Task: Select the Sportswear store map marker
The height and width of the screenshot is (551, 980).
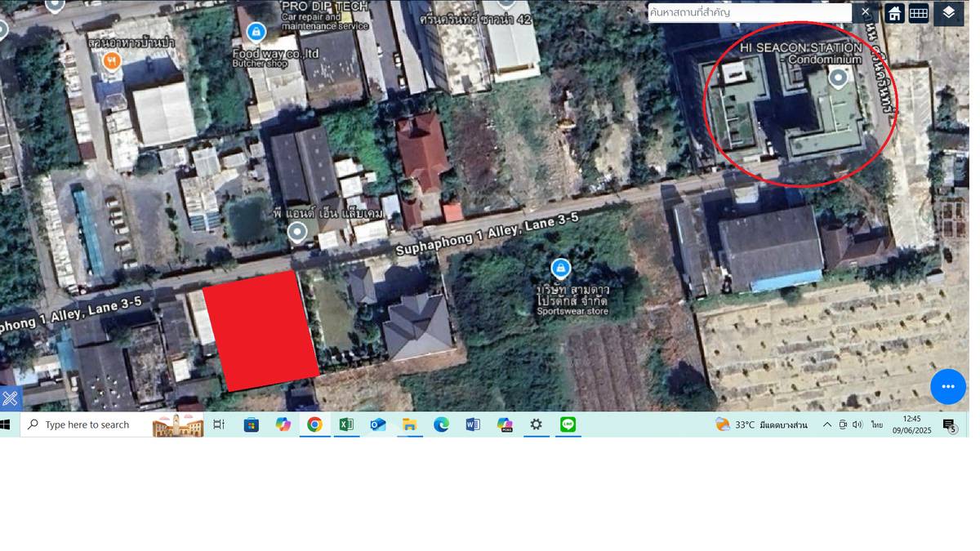Action: [x=560, y=268]
